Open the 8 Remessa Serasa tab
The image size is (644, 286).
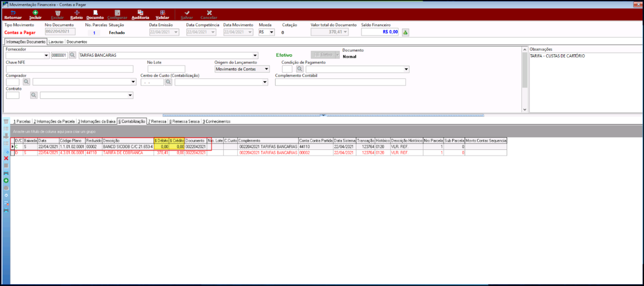pos(184,121)
